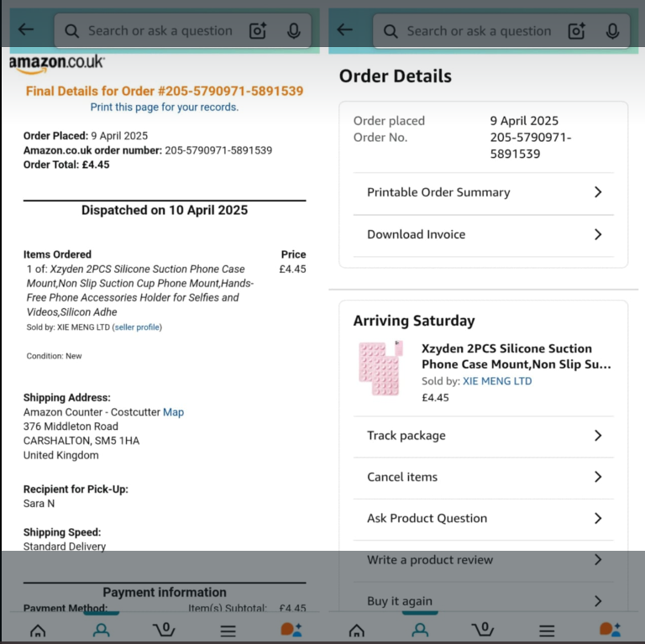Image resolution: width=645 pixels, height=644 pixels.
Task: Tap the pink phone mount product thumbnail
Action: coord(380,368)
